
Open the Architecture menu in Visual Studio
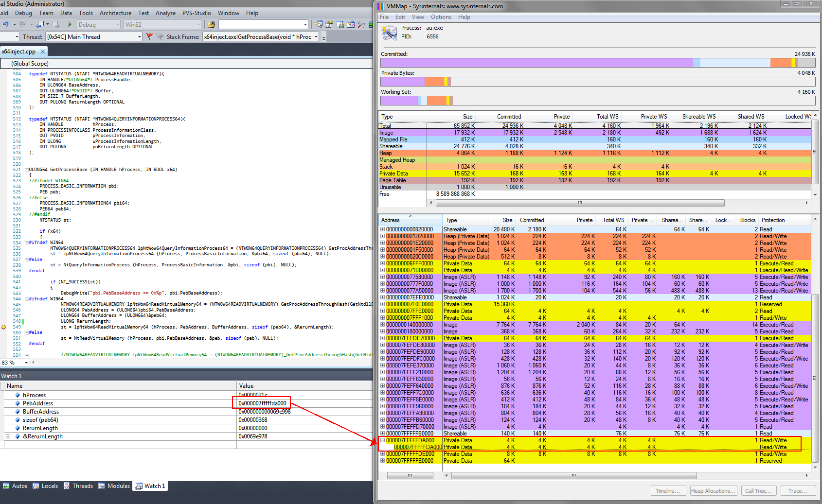click(x=115, y=13)
